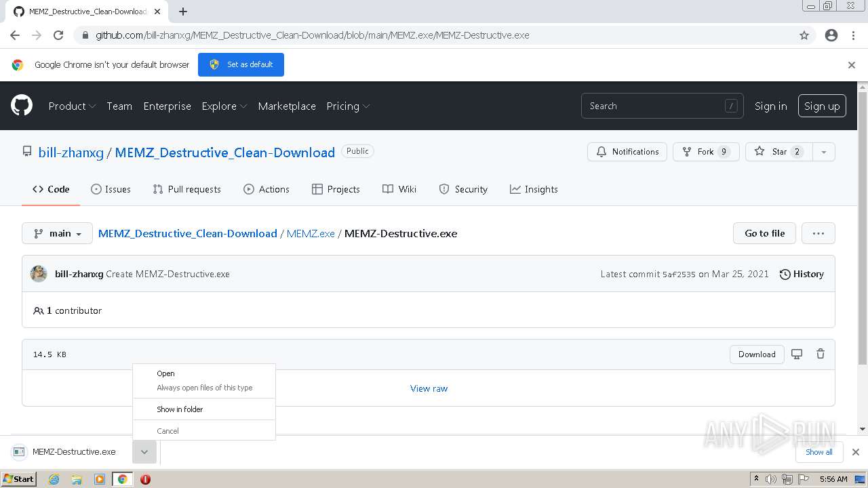Image resolution: width=868 pixels, height=488 pixels.
Task: Go back with browser back arrow
Action: (x=15, y=35)
